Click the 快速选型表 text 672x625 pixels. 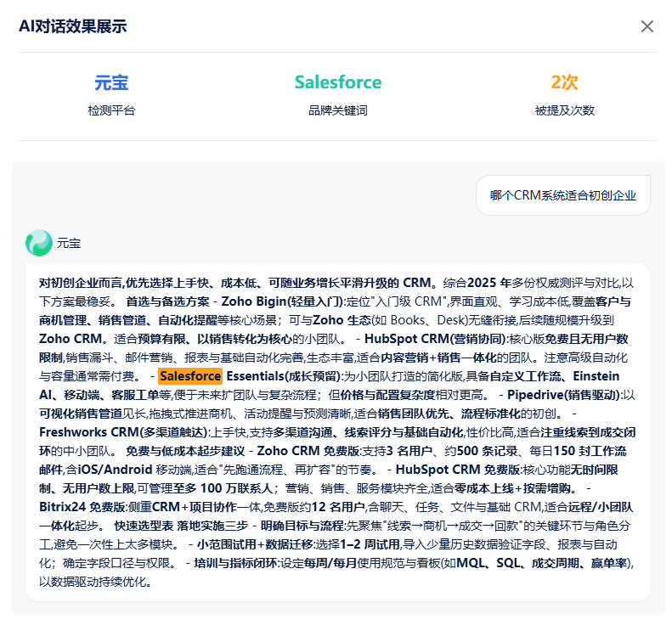144,526
